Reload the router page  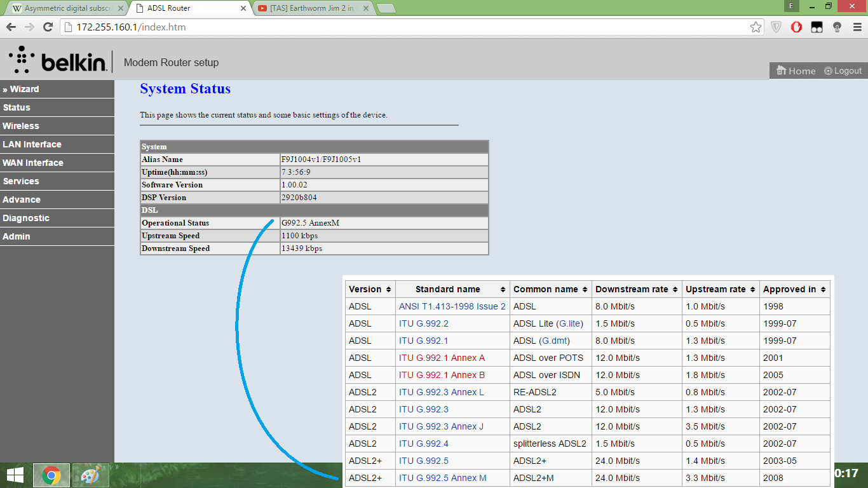point(48,27)
